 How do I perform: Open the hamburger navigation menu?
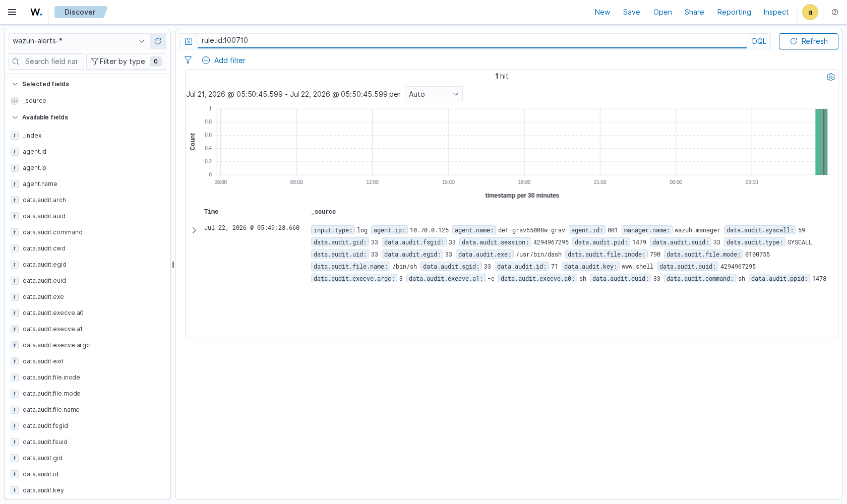click(12, 12)
